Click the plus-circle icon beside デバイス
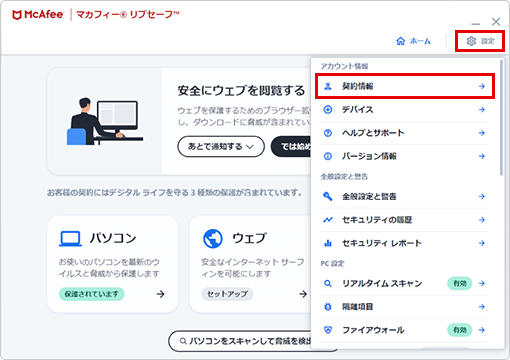The height and width of the screenshot is (360, 510). coord(328,110)
